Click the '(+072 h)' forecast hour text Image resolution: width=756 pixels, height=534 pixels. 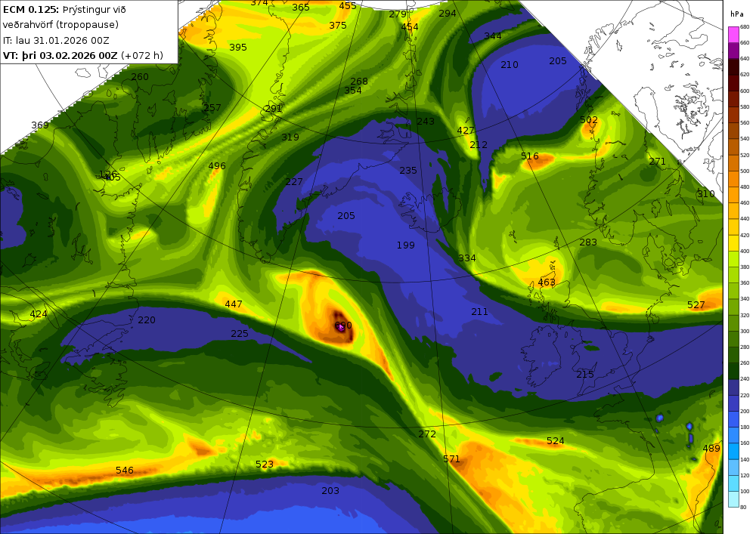click(142, 55)
